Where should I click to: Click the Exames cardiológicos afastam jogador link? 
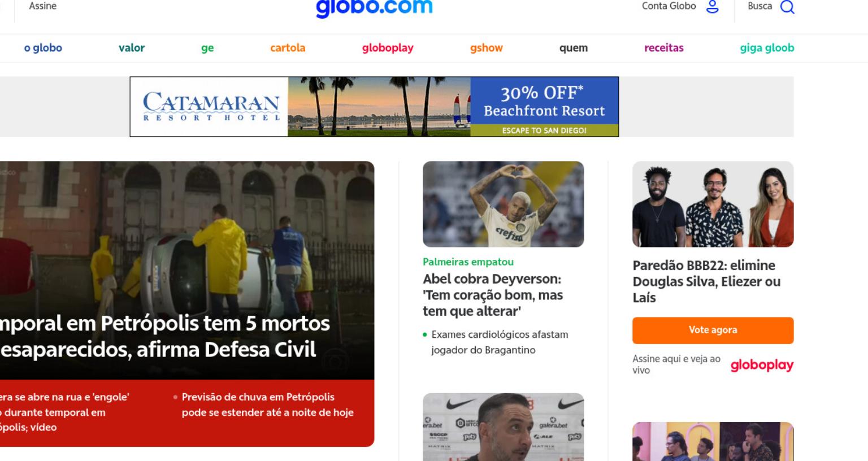[500, 342]
